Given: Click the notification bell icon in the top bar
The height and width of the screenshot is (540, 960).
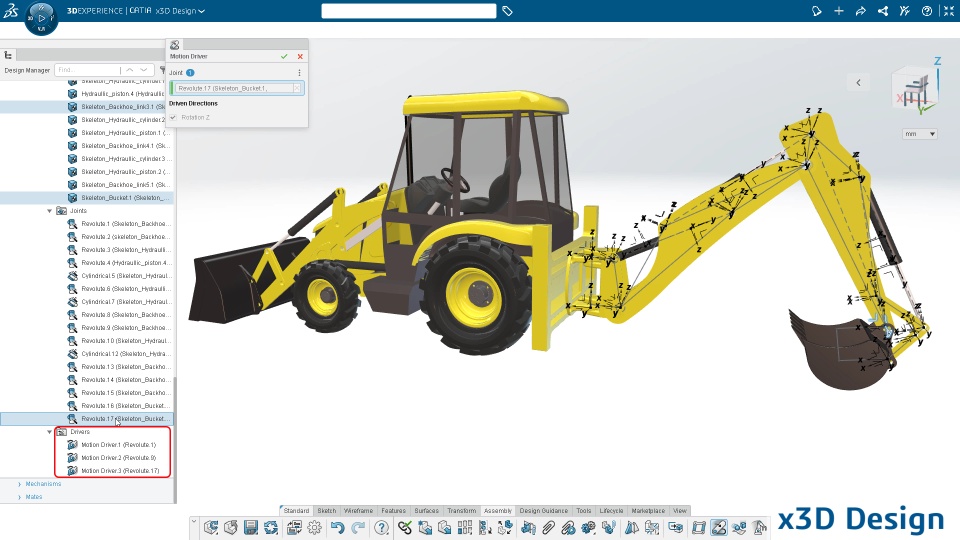Looking at the screenshot, I should coord(816,11).
